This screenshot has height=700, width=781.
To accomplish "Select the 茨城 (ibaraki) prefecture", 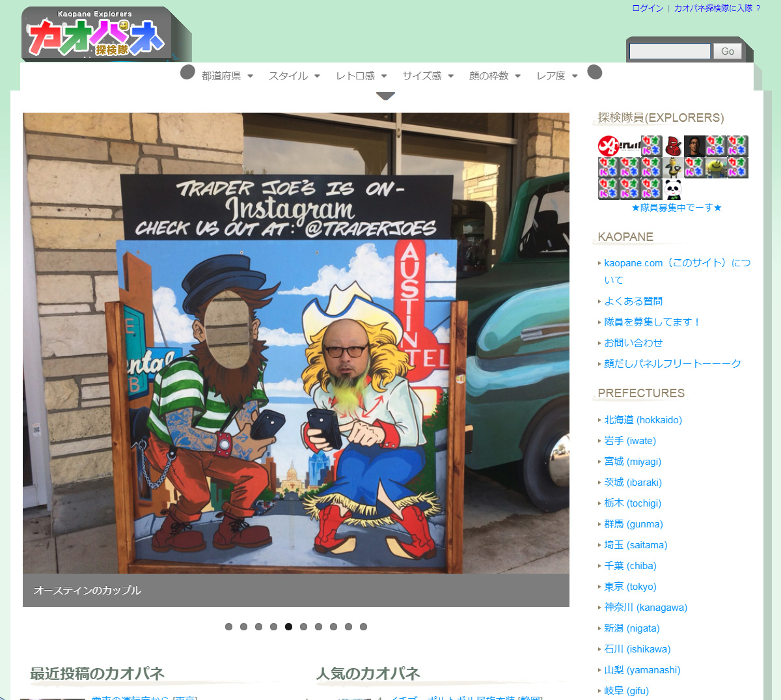I will click(633, 483).
